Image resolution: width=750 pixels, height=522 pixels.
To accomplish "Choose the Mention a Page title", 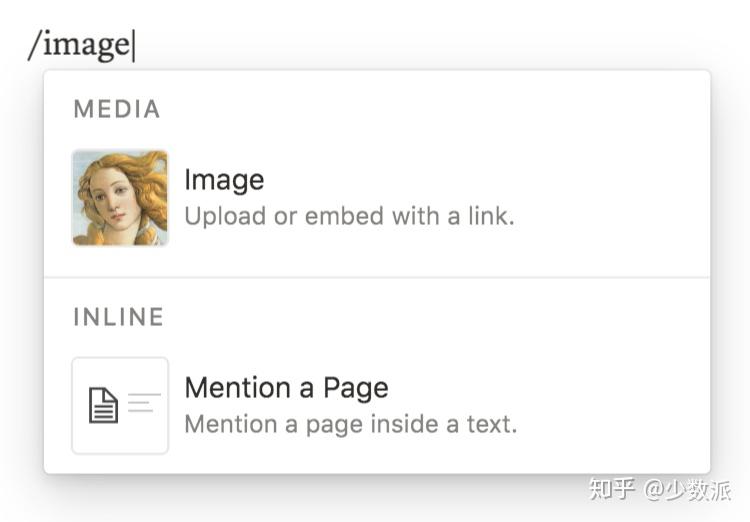I will [286, 388].
